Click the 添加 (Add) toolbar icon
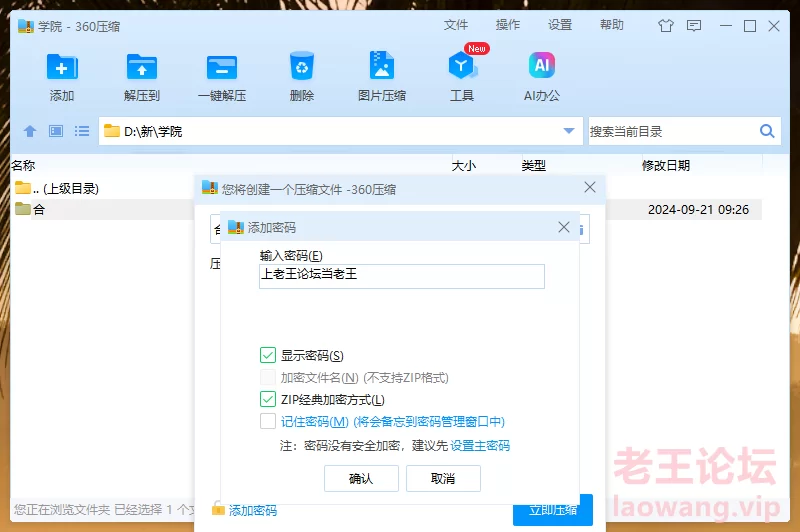 [62, 68]
